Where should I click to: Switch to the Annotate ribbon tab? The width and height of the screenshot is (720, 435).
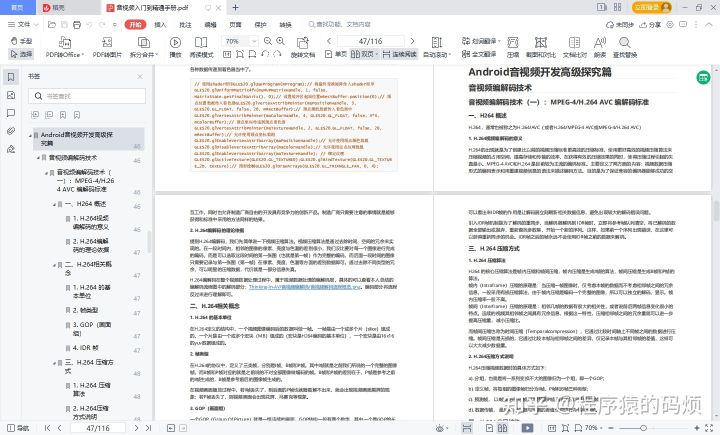pos(185,25)
